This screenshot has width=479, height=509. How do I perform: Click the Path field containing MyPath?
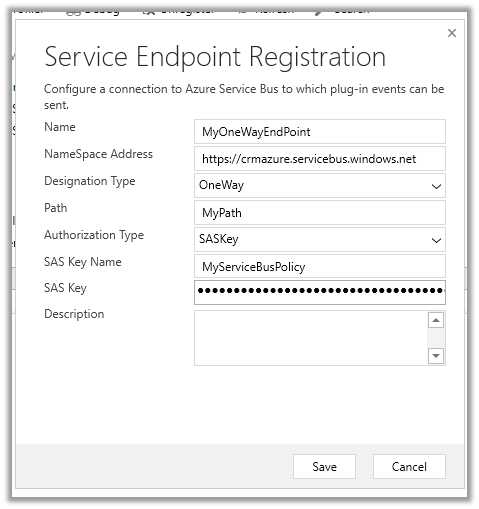(320, 213)
